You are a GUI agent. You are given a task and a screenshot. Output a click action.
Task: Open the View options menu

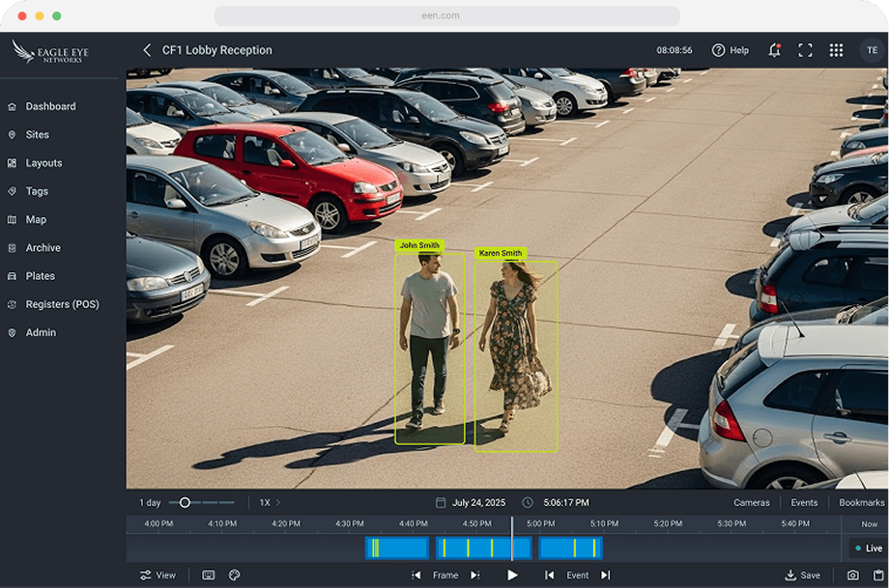(x=158, y=574)
